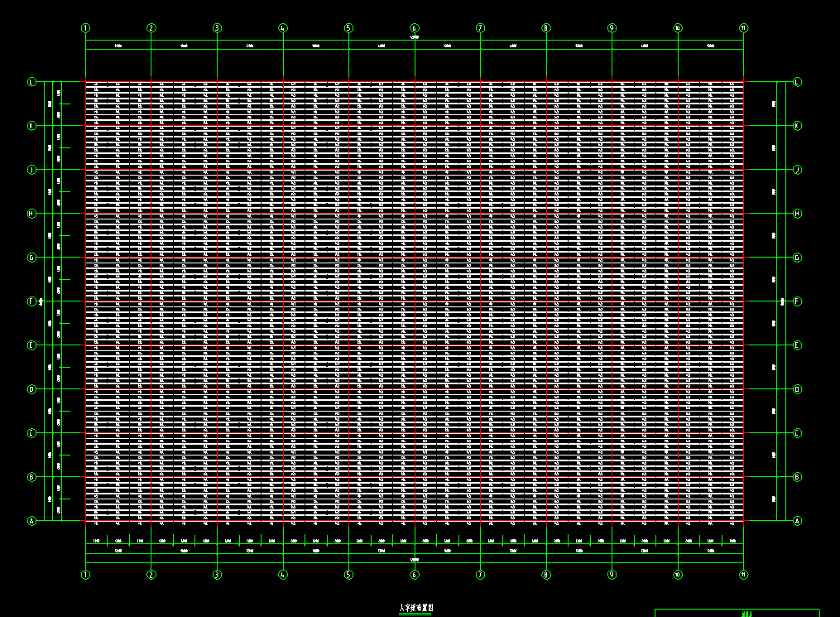
Task: Click axis bubble B on the right side
Action: click(x=797, y=477)
